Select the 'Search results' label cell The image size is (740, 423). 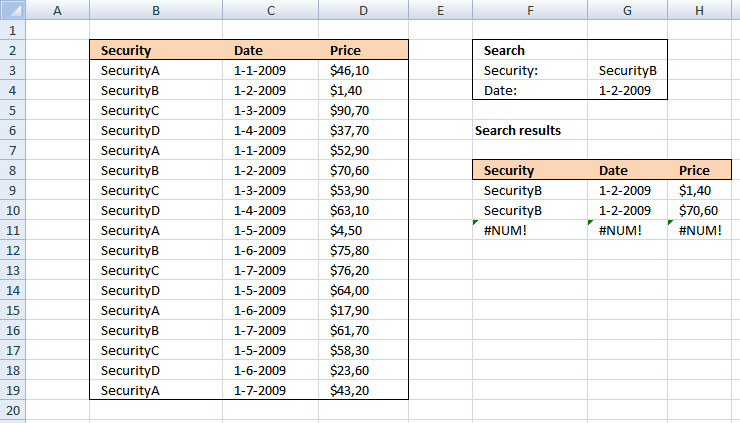pos(529,131)
